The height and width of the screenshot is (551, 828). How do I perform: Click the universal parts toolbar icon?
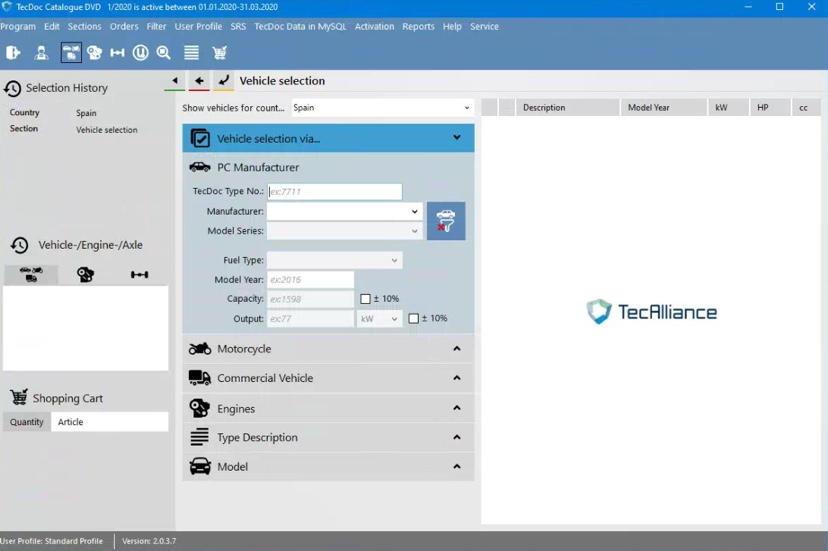pyautogui.click(x=140, y=52)
